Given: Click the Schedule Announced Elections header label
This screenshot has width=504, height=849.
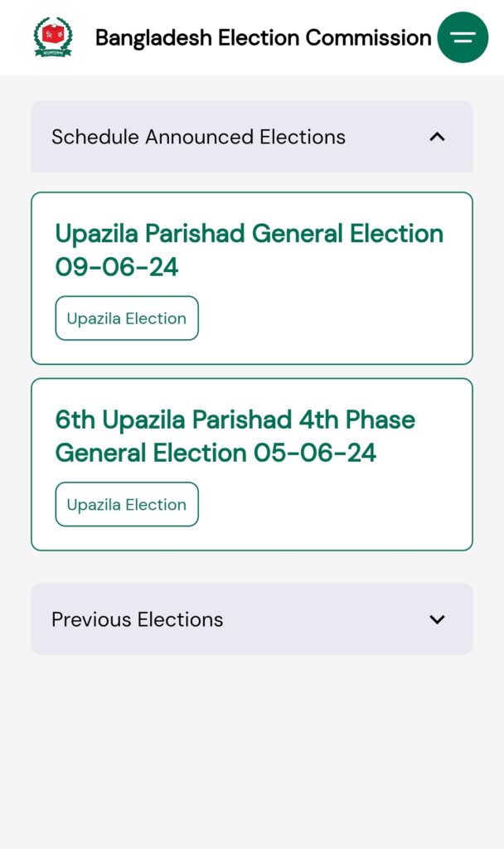Looking at the screenshot, I should pos(198,137).
